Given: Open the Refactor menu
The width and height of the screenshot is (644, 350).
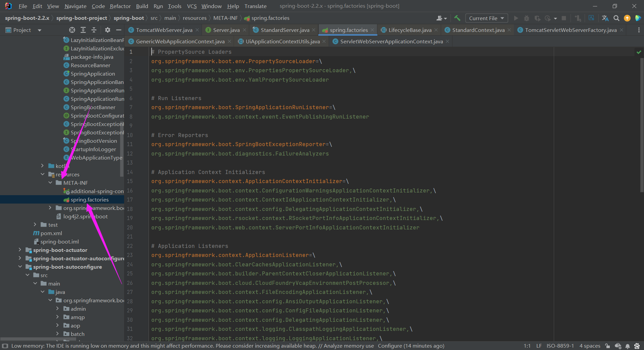Looking at the screenshot, I should coord(120,6).
